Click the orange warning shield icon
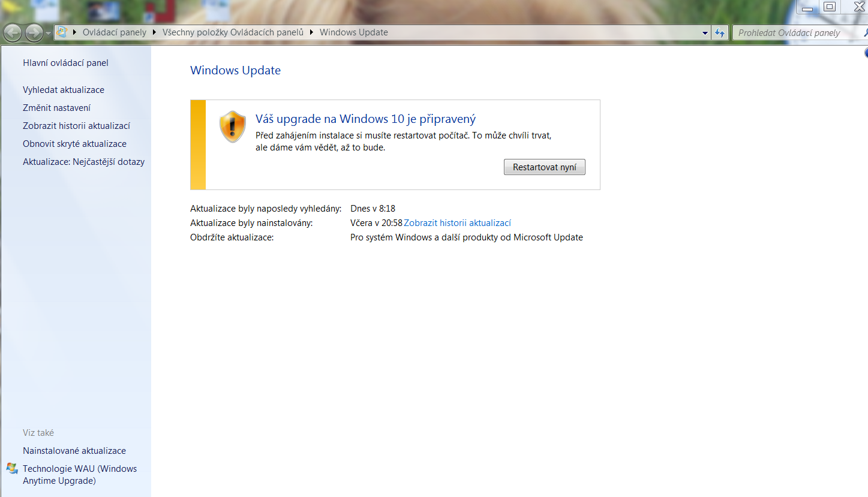The image size is (868, 497). [x=233, y=126]
